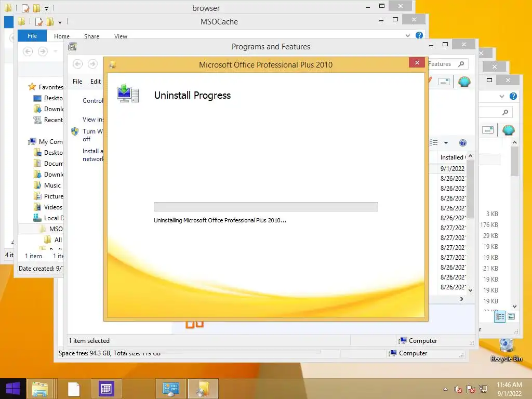Click the Start button on the taskbar
This screenshot has width=532, height=399.
point(12,389)
